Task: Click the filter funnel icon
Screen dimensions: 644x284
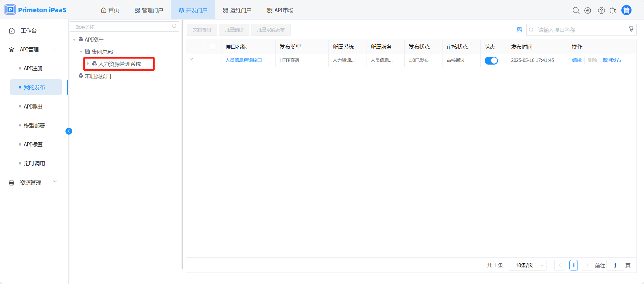Action: 631,29
